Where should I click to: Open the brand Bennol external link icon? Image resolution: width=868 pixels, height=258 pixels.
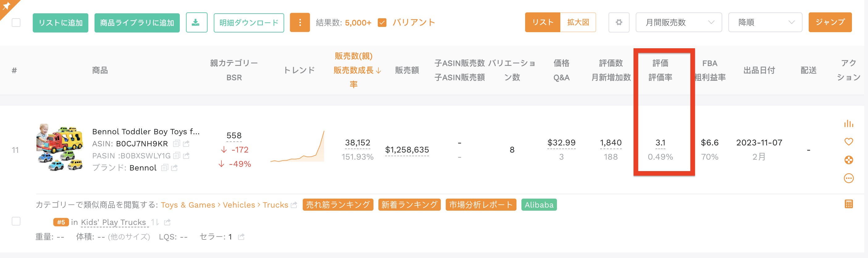pyautogui.click(x=174, y=168)
